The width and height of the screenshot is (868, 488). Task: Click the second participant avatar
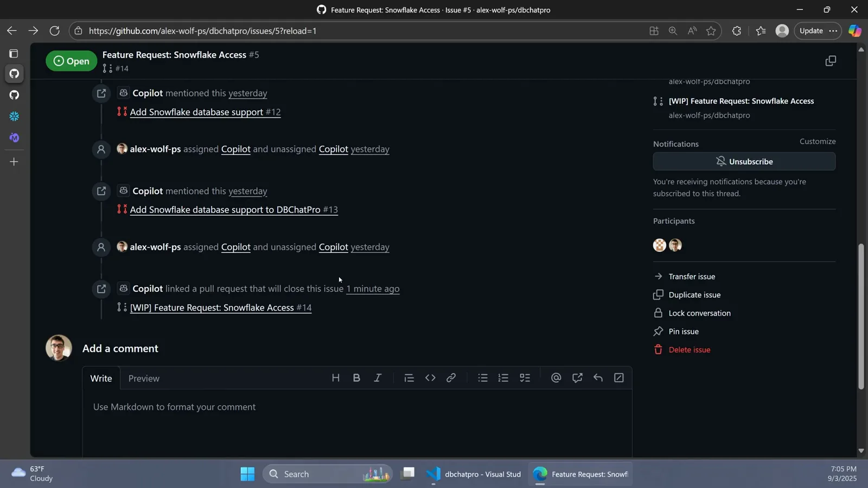click(x=675, y=245)
